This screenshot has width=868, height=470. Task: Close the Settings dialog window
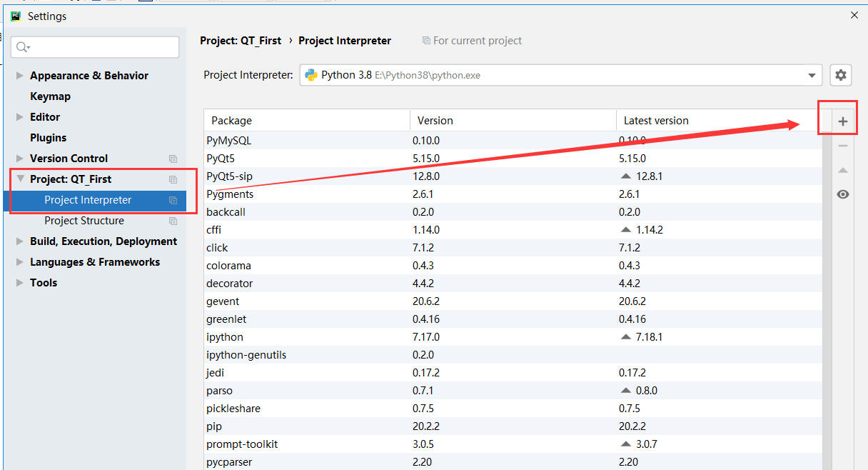tap(854, 15)
